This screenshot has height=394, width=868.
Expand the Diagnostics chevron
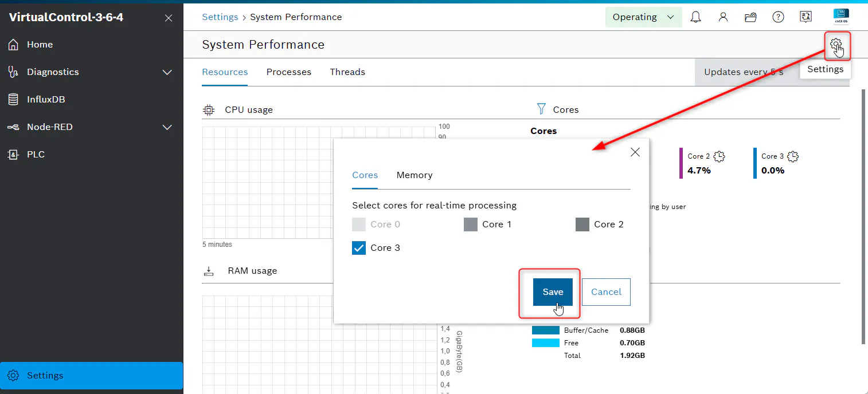167,72
